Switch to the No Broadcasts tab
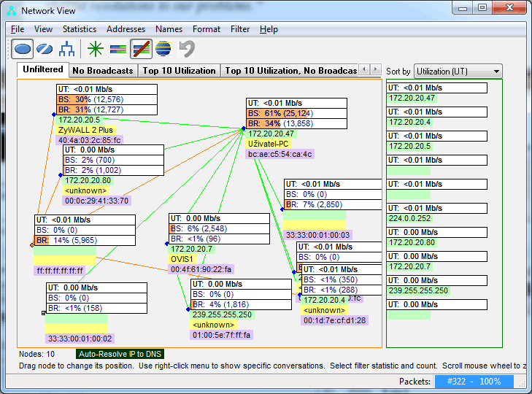The height and width of the screenshot is (394, 532). point(103,71)
